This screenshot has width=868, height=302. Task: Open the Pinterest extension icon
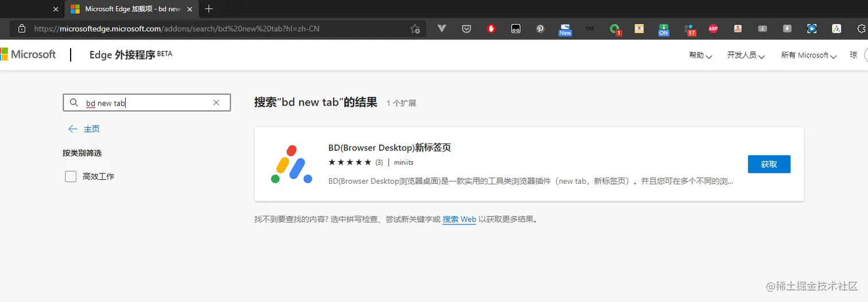tap(540, 29)
